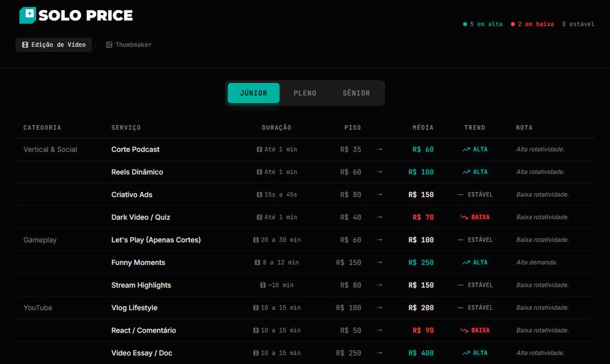The width and height of the screenshot is (610, 364).
Task: Click the DURAÇÃO column header
Action: 277,128
